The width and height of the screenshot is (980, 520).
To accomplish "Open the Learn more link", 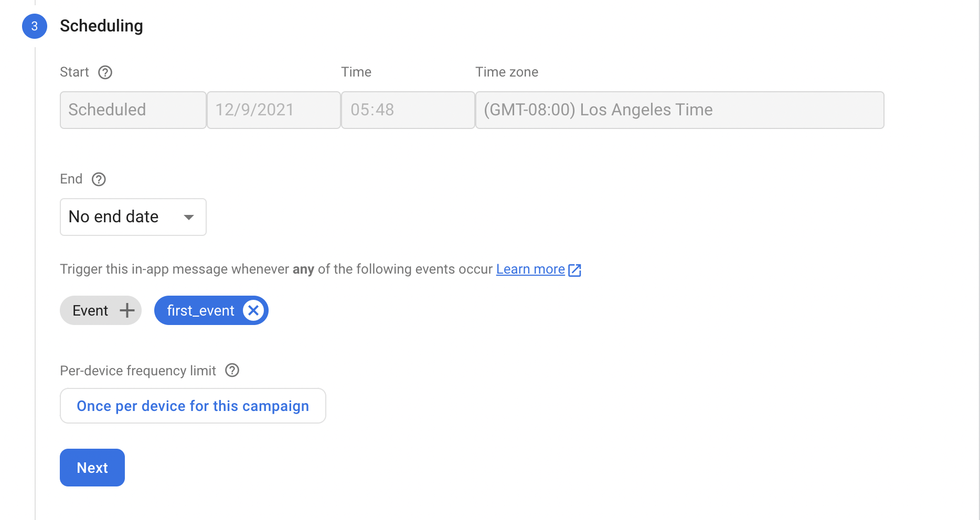I will coord(530,269).
